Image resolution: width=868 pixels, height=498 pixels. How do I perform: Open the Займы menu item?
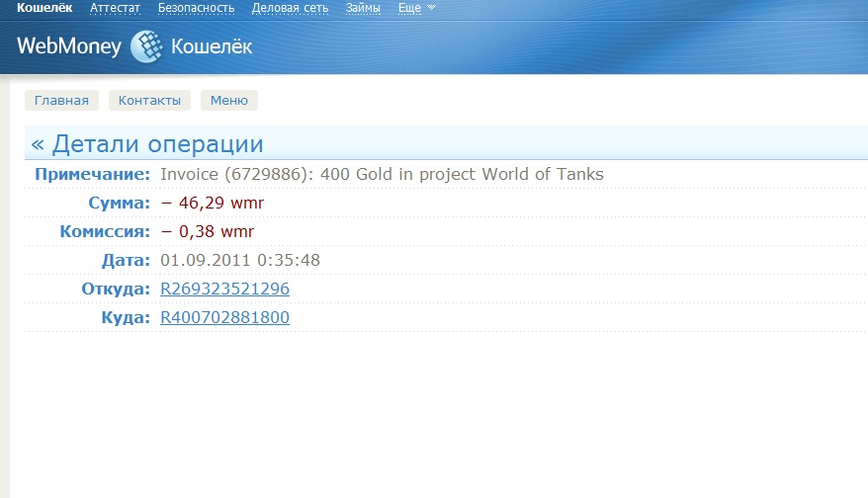[x=363, y=8]
